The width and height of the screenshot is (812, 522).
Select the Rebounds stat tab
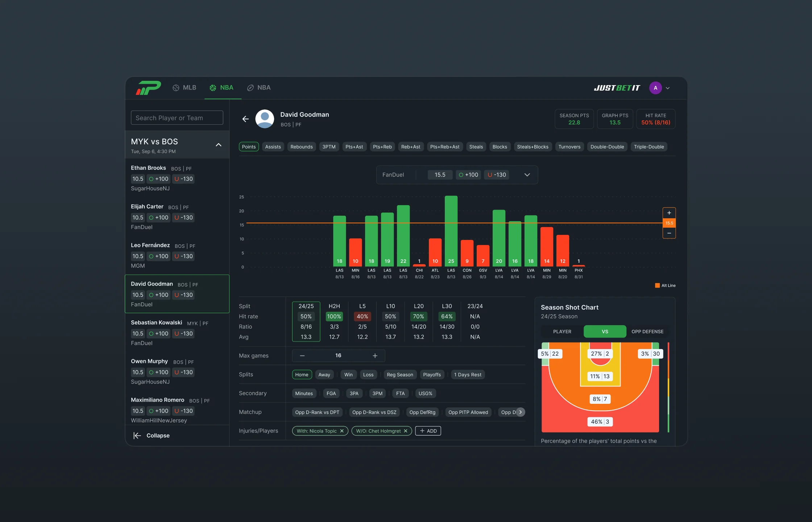pos(301,146)
